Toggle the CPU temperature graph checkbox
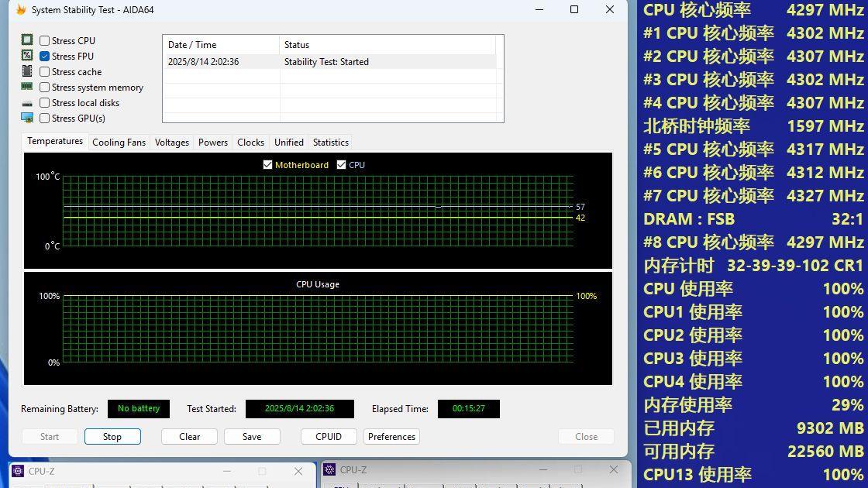 [x=342, y=165]
